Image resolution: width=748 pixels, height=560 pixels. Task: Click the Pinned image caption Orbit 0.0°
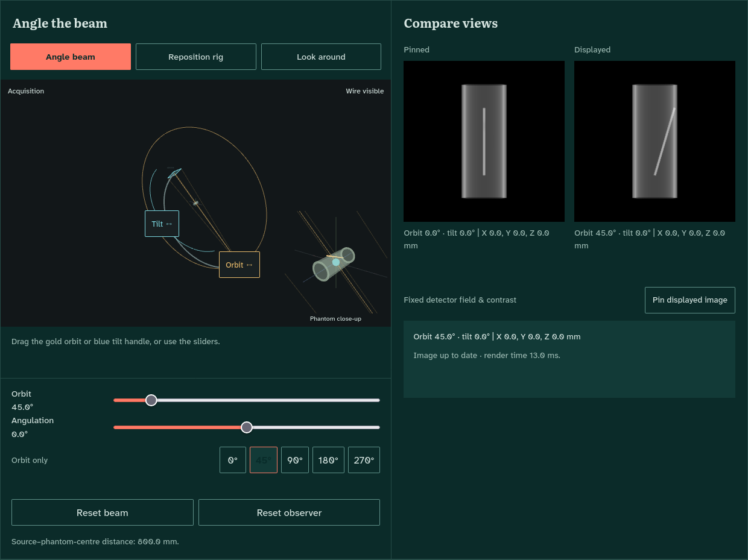(x=477, y=239)
